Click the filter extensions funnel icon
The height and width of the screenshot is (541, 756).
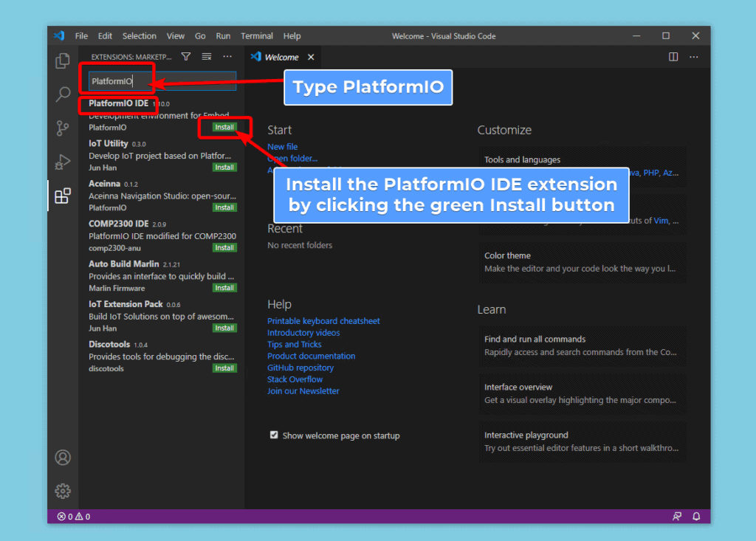(185, 57)
